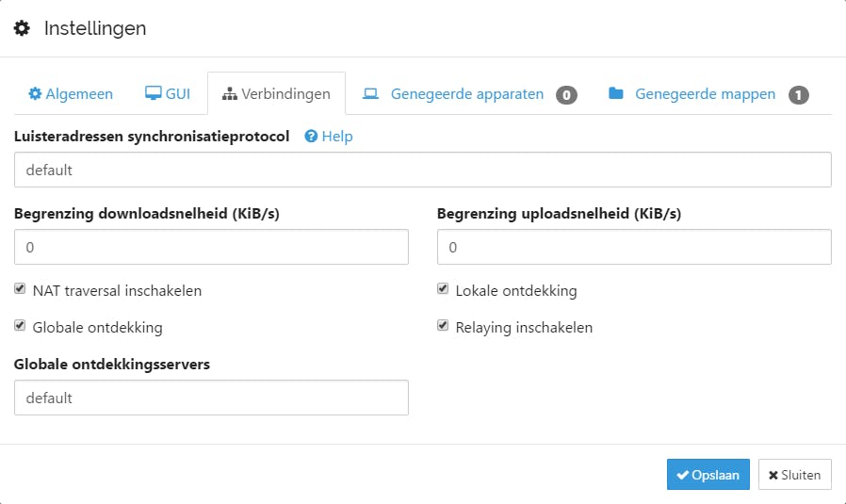Click the monitor icon on GUI tab
846x504 pixels.
(153, 94)
